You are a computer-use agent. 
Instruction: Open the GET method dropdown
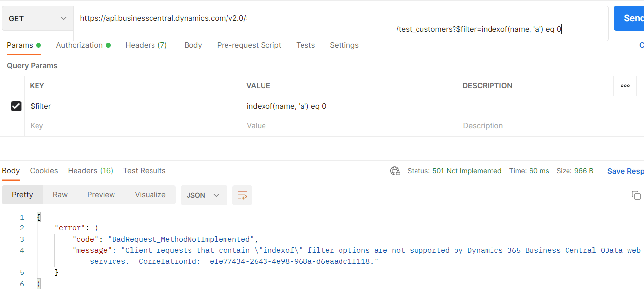tap(37, 18)
